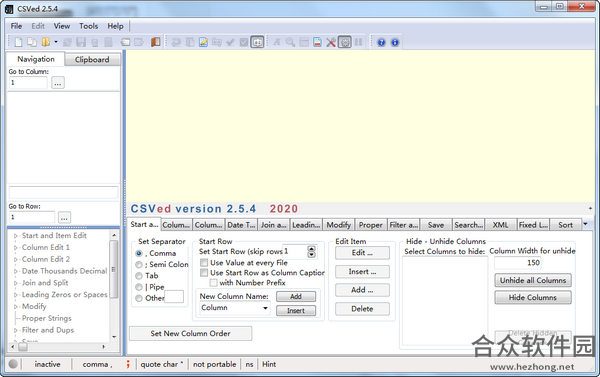Click the tree panel vertical scrollbar thumb
The image size is (600, 377).
click(x=114, y=269)
